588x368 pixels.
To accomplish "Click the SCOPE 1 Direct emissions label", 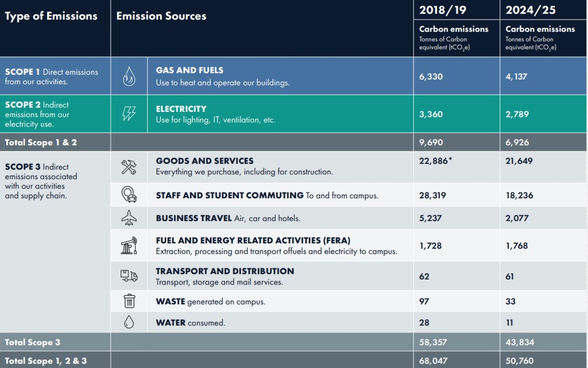I will pos(51,77).
